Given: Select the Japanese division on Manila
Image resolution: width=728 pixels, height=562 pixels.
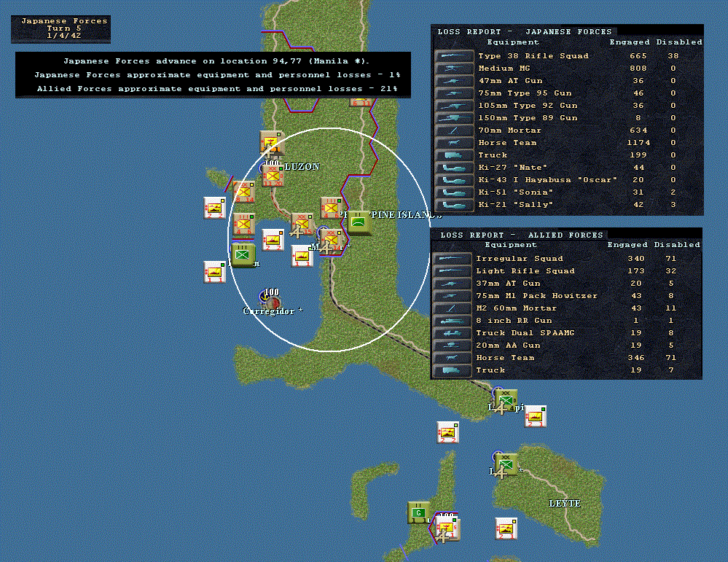Looking at the screenshot, I should pyautogui.click(x=331, y=239).
